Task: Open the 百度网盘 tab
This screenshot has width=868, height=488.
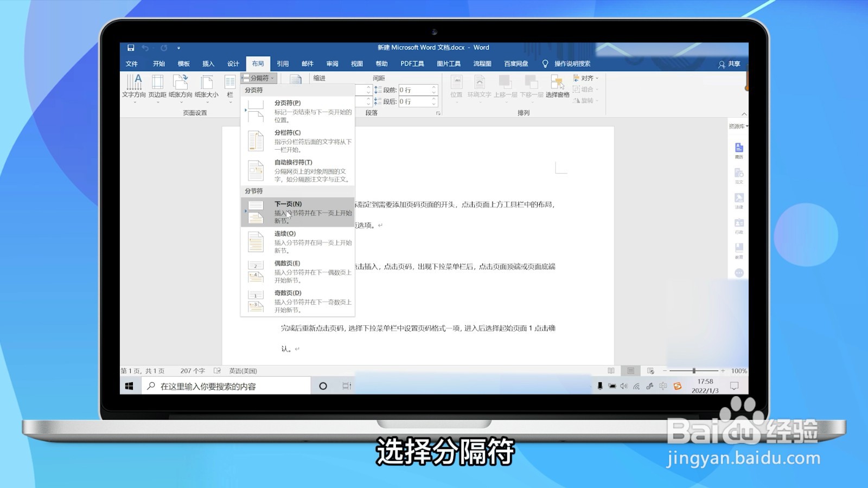Action: [x=516, y=63]
